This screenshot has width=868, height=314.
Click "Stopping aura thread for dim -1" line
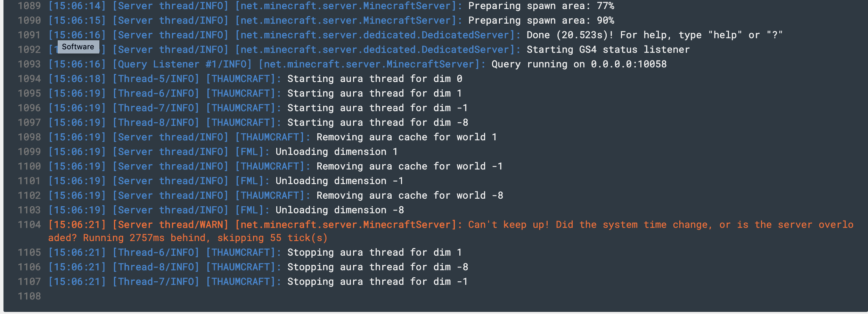coord(377,282)
